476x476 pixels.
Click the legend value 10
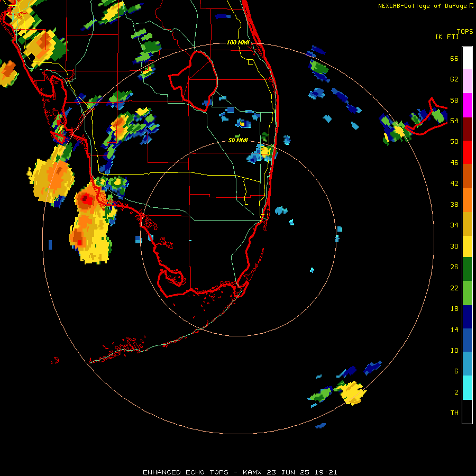454,351
